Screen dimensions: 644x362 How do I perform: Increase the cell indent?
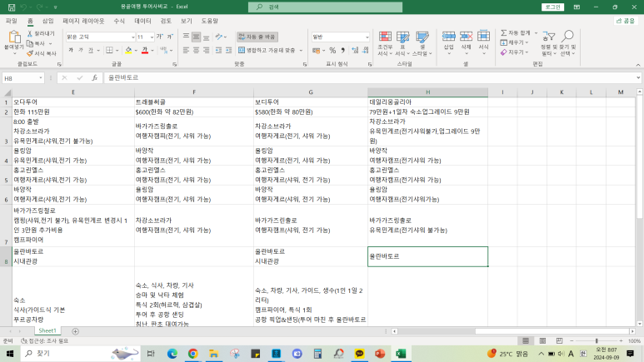[x=229, y=50]
